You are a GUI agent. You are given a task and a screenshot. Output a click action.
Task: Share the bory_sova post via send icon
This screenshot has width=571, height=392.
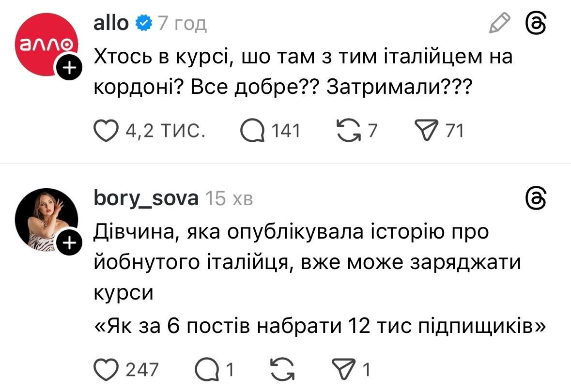point(347,370)
